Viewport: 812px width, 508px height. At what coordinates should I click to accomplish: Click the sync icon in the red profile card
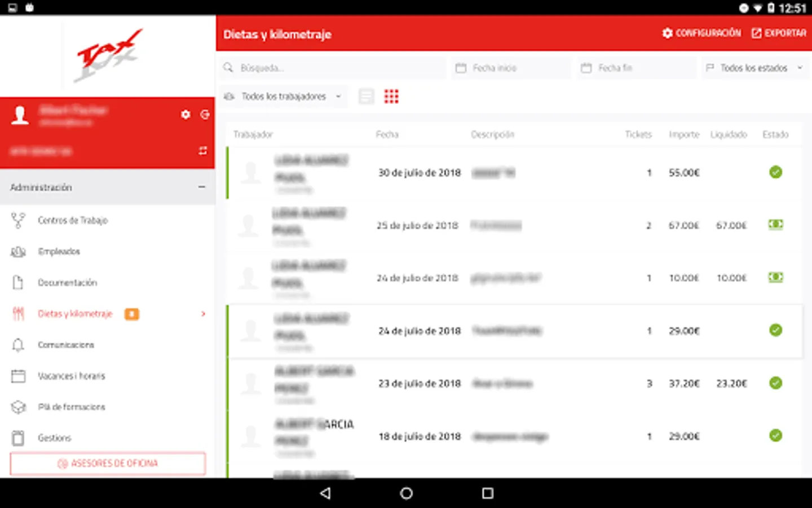point(202,151)
